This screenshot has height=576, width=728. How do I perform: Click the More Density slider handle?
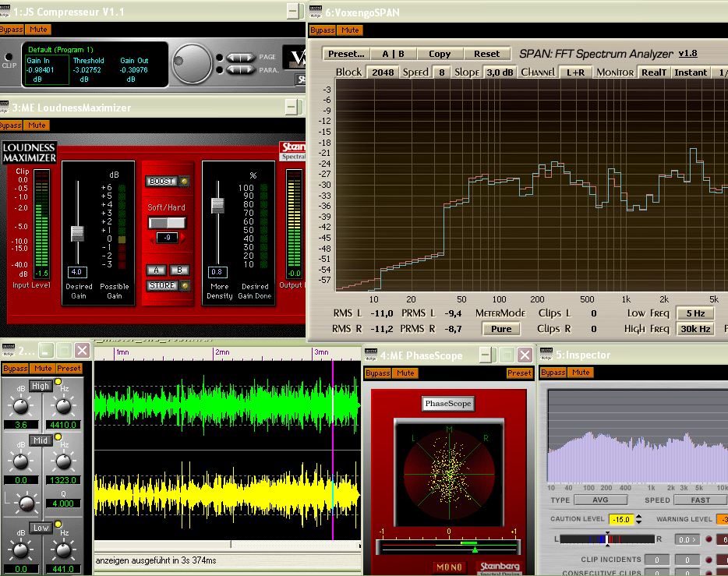[217, 206]
